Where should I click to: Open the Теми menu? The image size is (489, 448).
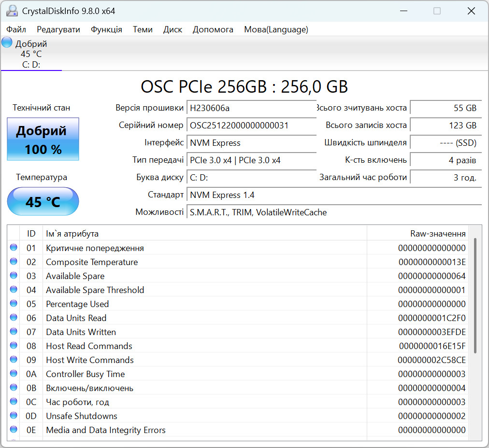(x=143, y=29)
